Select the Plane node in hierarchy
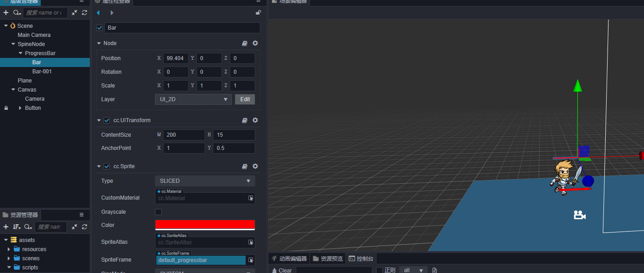 (x=25, y=81)
